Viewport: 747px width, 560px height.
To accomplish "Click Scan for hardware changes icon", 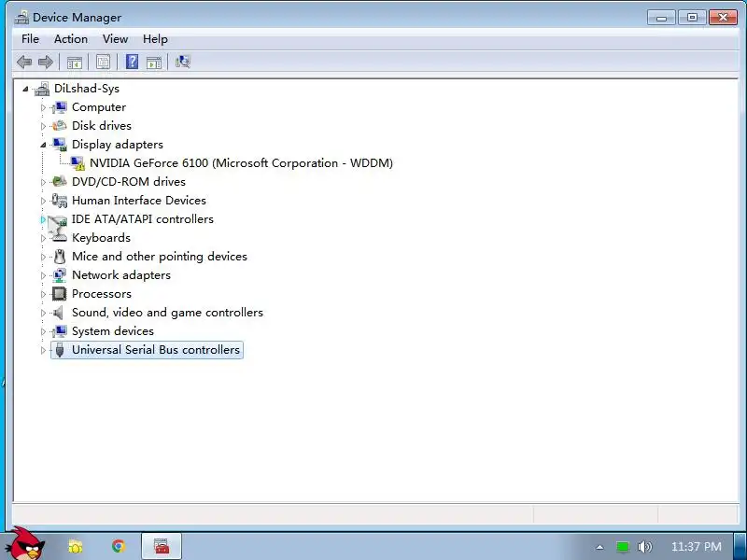I will tap(182, 62).
